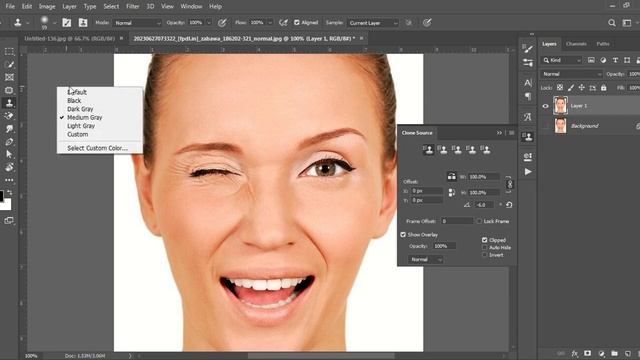Open the Character panel icon in collapsed dock

[x=528, y=82]
